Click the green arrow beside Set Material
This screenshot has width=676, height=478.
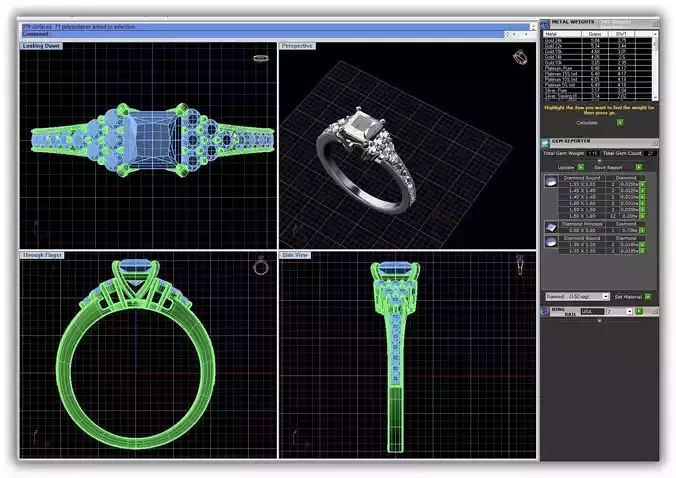click(648, 297)
